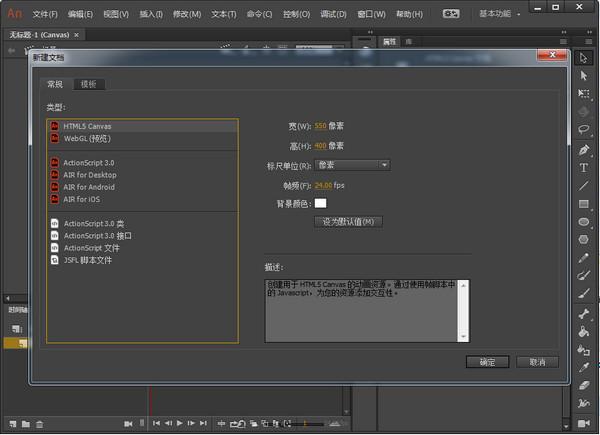600x435 pixels.
Task: Click the 取消 button
Action: coord(537,362)
